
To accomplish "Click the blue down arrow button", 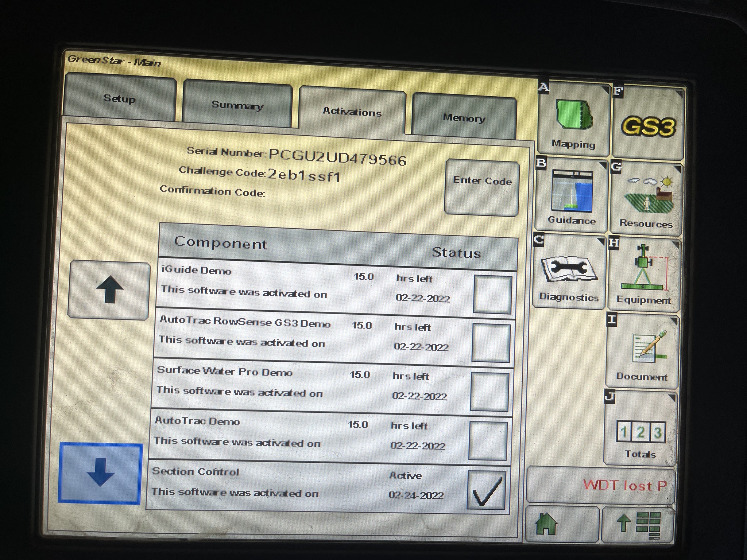I will 101,473.
